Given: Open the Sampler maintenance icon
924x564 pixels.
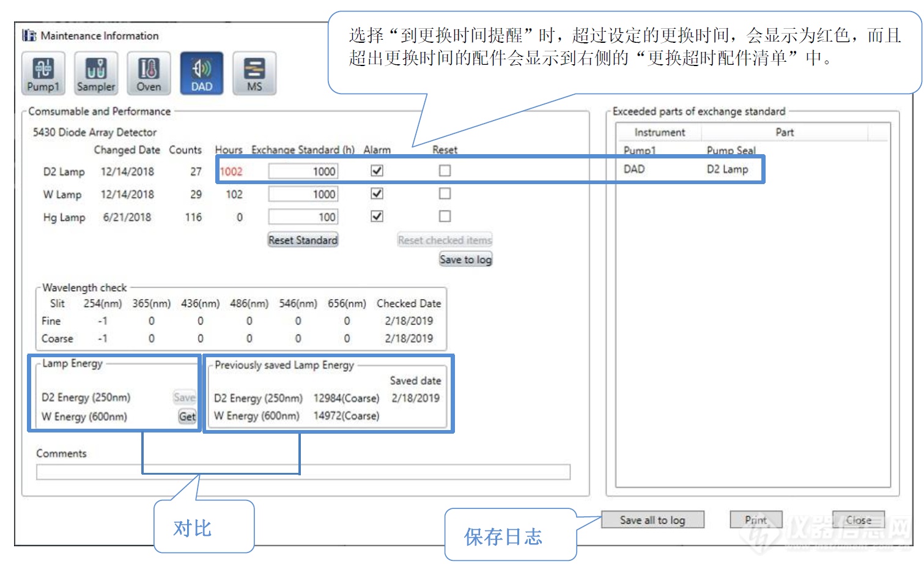Looking at the screenshot, I should [96, 73].
